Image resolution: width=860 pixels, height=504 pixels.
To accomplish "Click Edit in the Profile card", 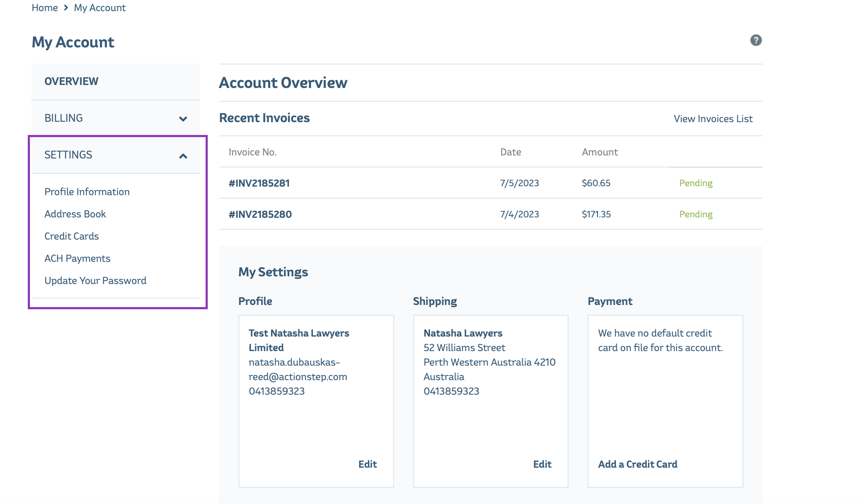I will [x=367, y=464].
